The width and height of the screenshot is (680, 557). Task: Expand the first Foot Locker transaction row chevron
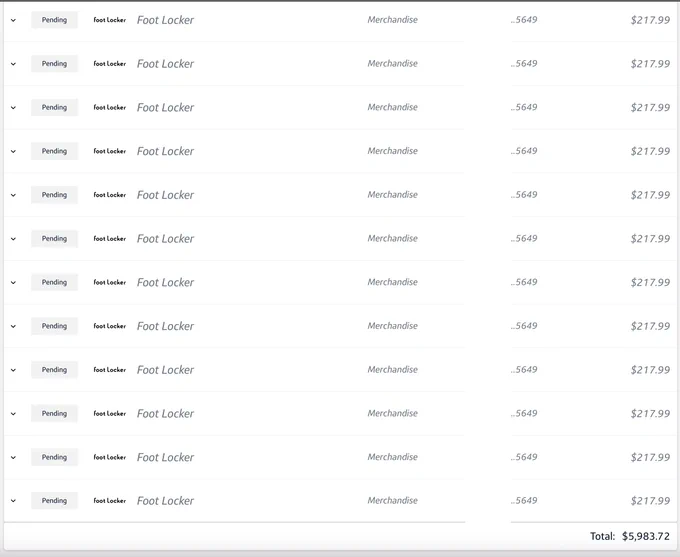(x=13, y=20)
